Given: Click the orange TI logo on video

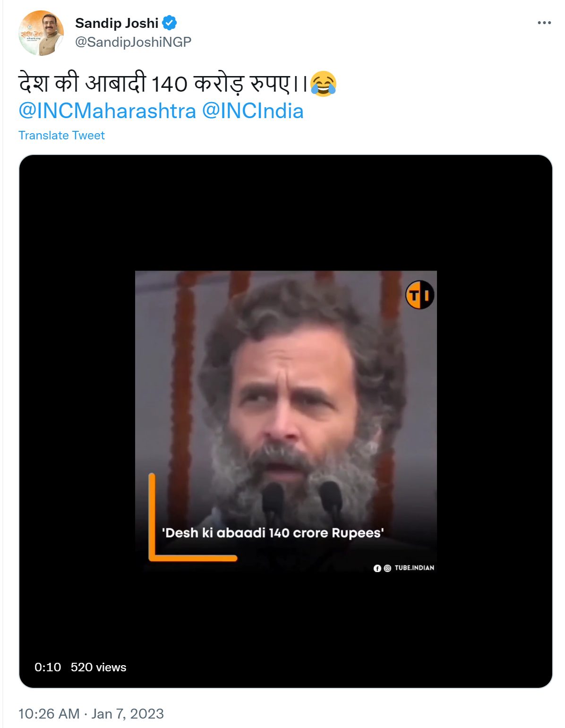Looking at the screenshot, I should (419, 295).
